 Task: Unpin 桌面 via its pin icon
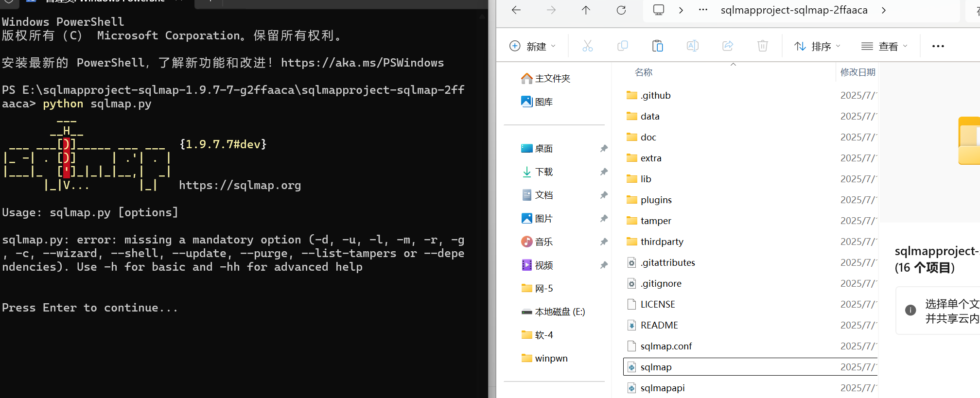click(604, 148)
